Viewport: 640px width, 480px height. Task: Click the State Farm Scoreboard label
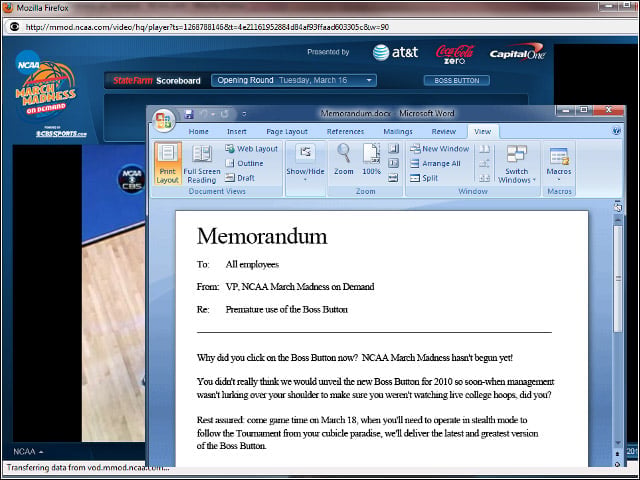pyautogui.click(x=157, y=80)
